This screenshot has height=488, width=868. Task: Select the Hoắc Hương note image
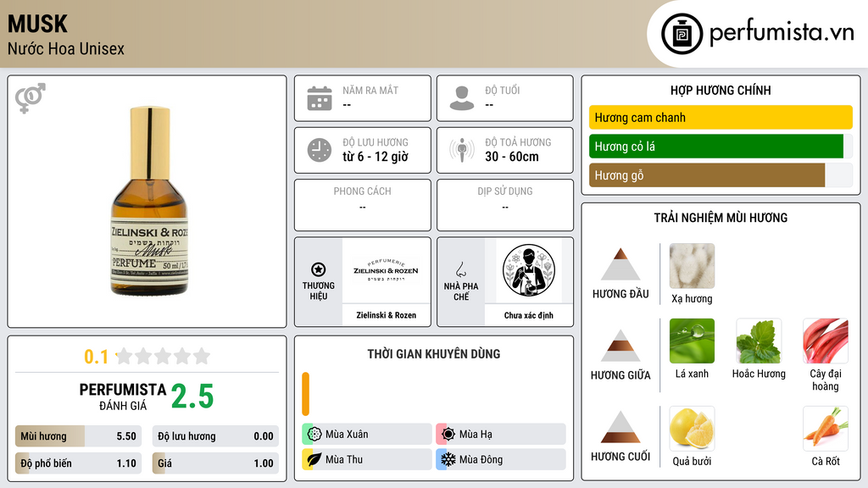pos(759,341)
